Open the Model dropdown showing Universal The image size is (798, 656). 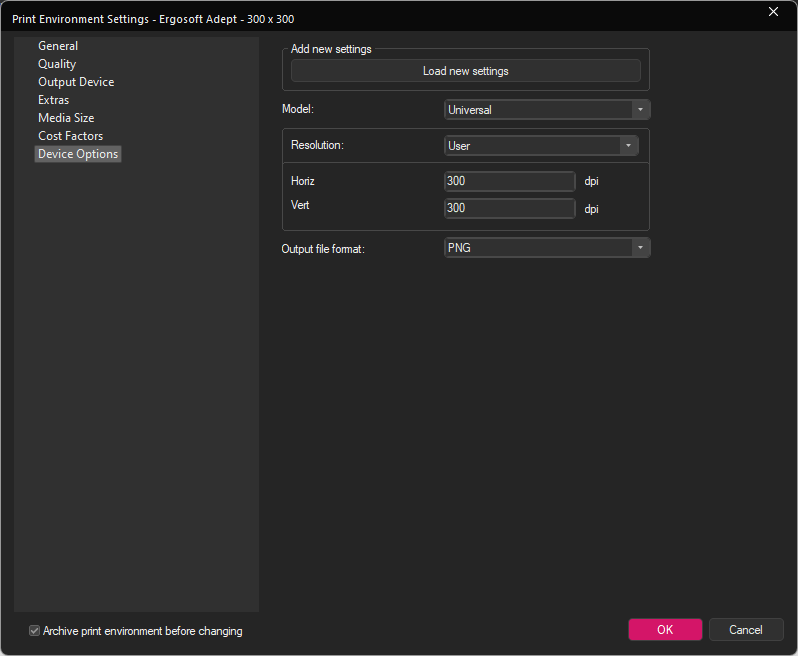[547, 110]
